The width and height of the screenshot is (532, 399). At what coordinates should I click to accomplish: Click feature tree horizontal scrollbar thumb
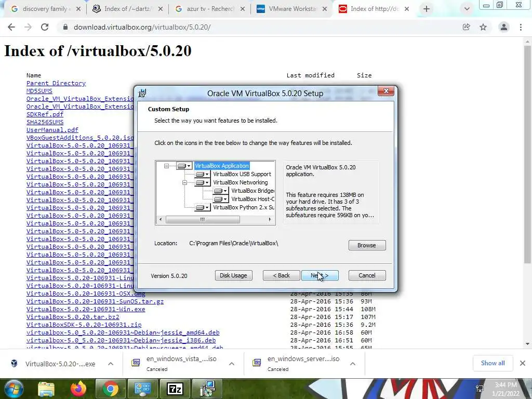pyautogui.click(x=203, y=220)
